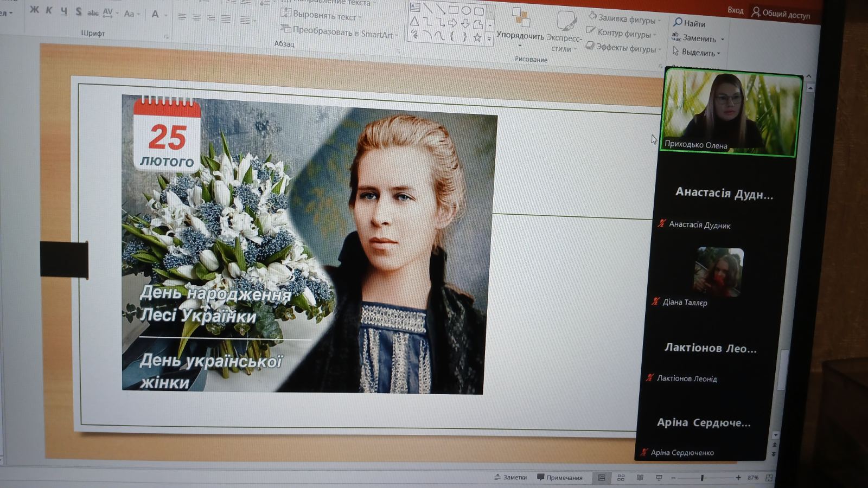868x488 pixels.
Task: Open Заметки notes pane
Action: coord(510,477)
